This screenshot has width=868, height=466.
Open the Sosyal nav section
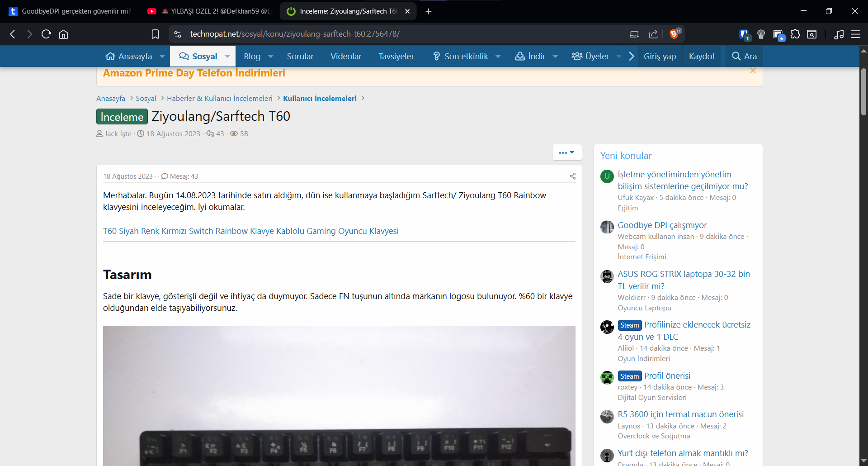pyautogui.click(x=198, y=56)
